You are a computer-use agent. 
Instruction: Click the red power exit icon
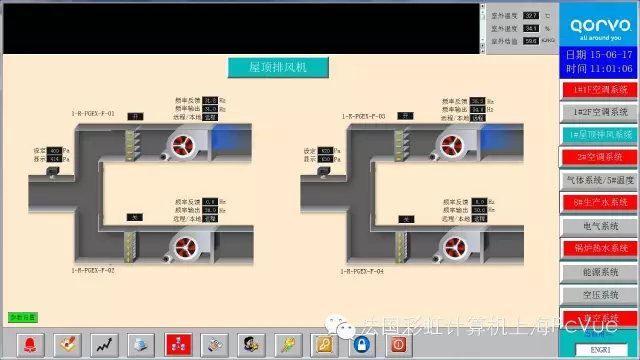click(398, 345)
